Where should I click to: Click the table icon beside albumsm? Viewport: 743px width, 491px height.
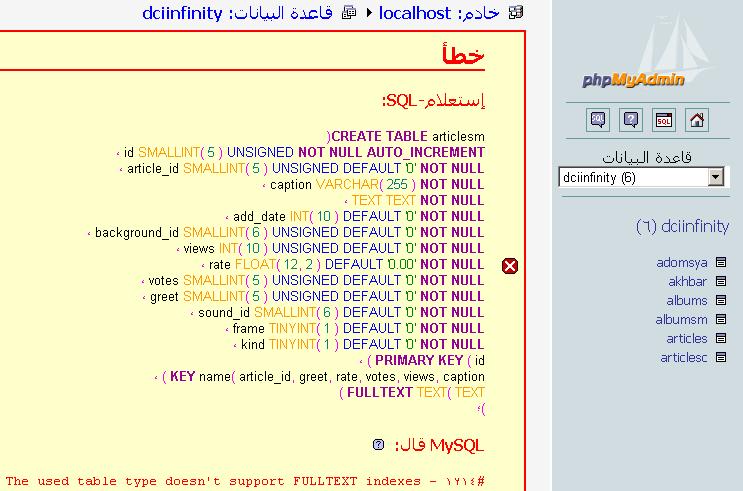pos(721,320)
